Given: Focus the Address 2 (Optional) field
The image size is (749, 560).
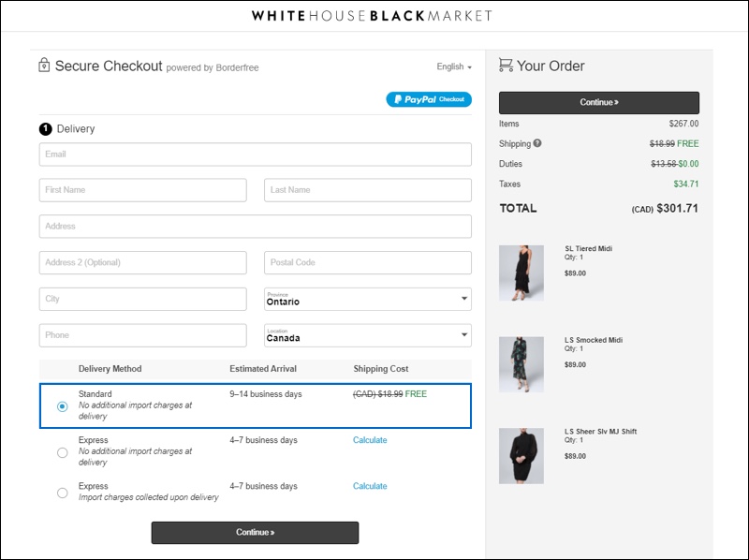Looking at the screenshot, I should point(143,262).
